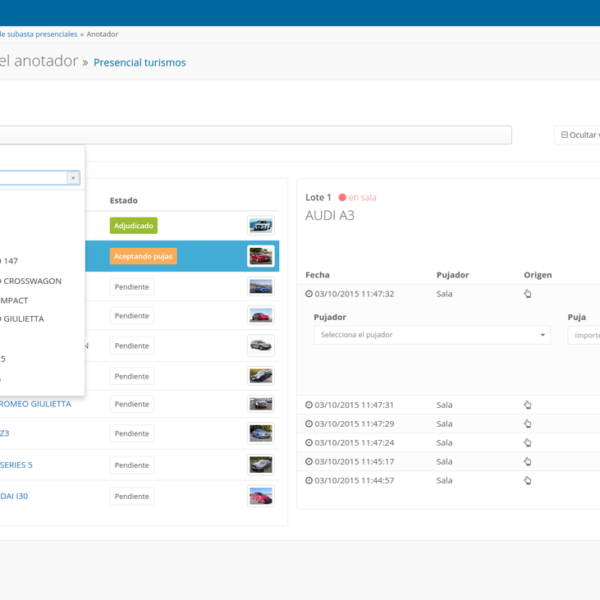Image resolution: width=600 pixels, height=600 pixels.
Task: Click the red 'en sala' status dot
Action: pyautogui.click(x=342, y=198)
